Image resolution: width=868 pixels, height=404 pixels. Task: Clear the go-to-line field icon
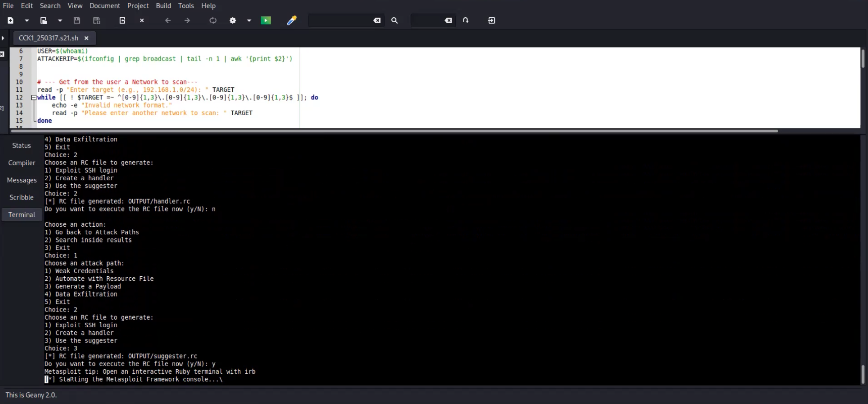pyautogui.click(x=448, y=21)
